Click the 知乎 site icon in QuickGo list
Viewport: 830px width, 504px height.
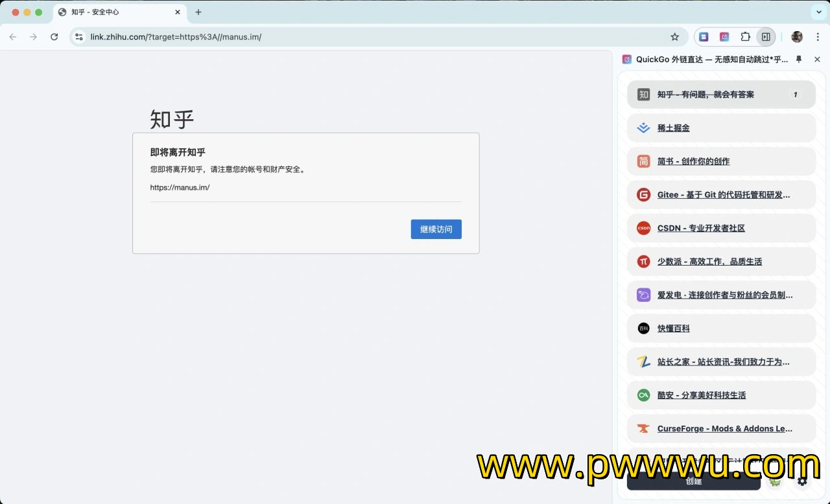(643, 95)
